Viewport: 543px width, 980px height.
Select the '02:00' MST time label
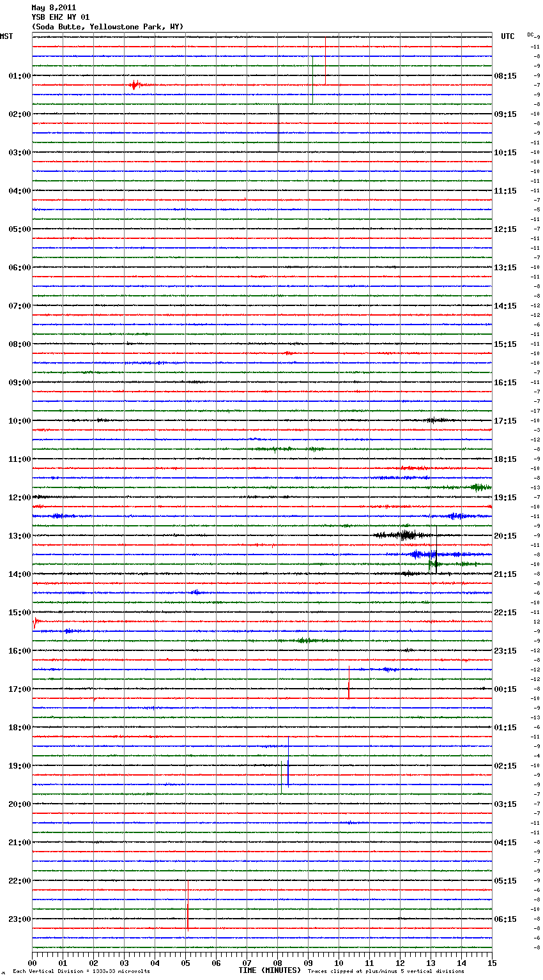pos(20,114)
